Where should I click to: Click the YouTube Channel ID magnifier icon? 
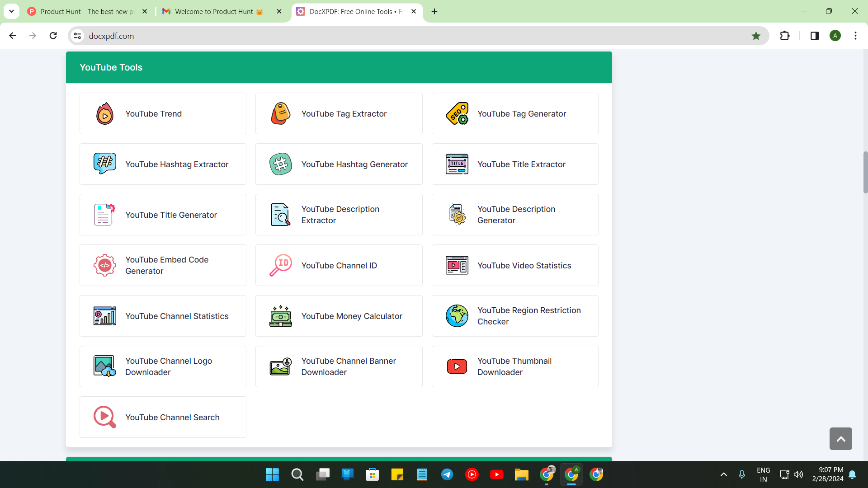pos(281,265)
